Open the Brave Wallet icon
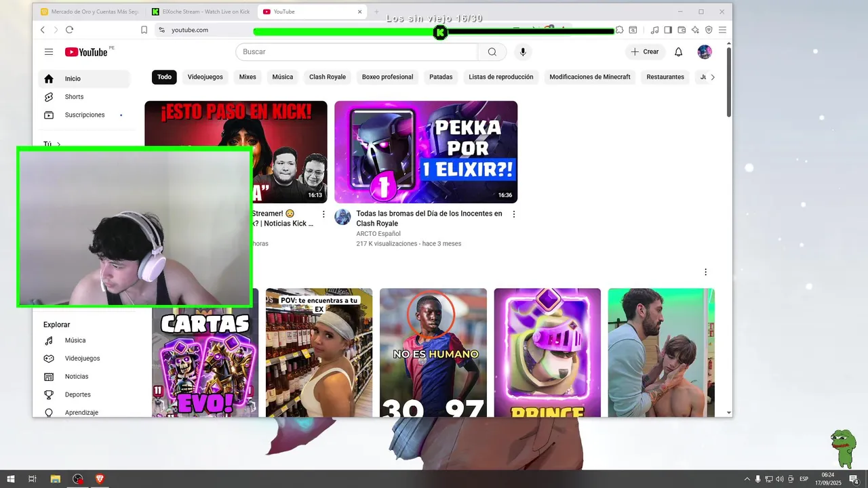868x488 pixels. click(x=682, y=30)
